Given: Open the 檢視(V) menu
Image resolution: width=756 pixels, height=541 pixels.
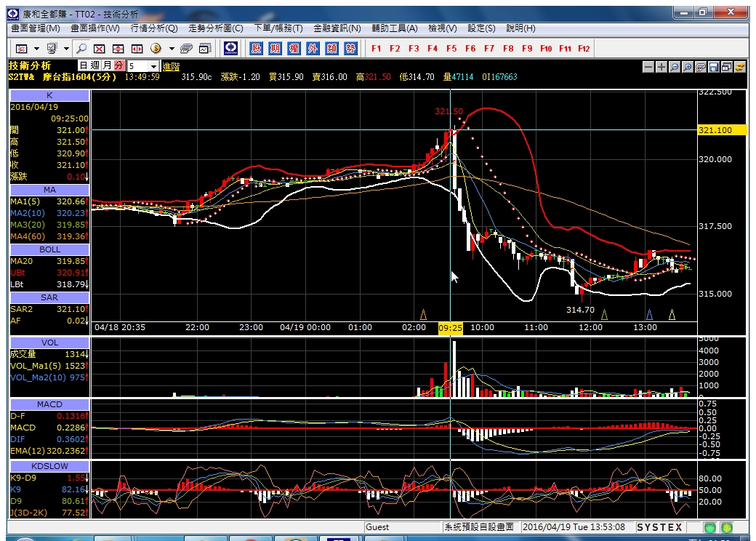Looking at the screenshot, I should point(443,28).
